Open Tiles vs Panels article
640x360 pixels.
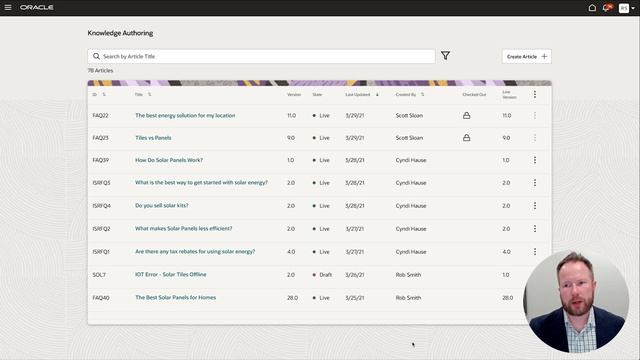click(x=153, y=138)
